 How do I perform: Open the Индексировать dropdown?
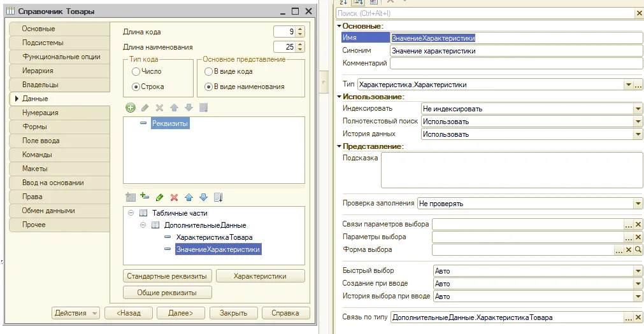638,109
